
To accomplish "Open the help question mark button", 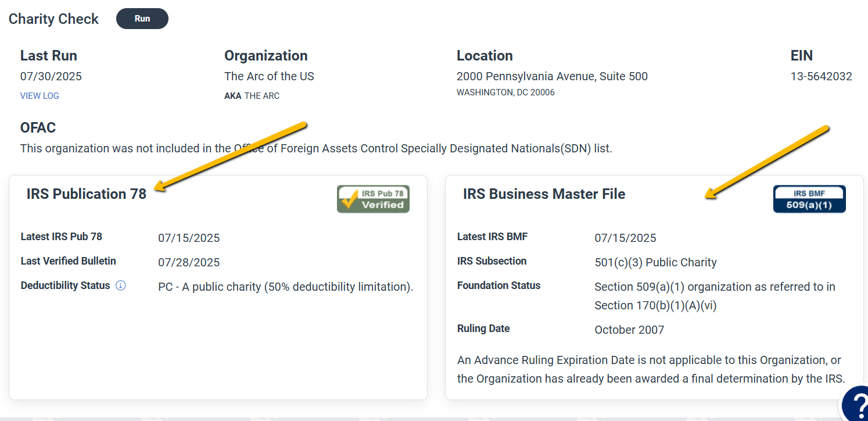I will [855, 404].
